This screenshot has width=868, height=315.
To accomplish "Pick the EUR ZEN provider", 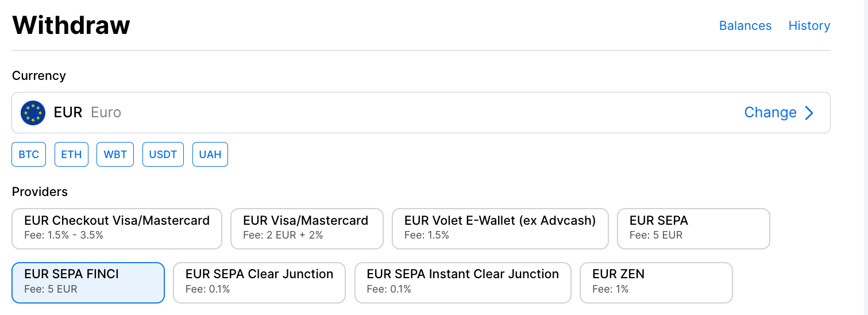I will pyautogui.click(x=656, y=282).
